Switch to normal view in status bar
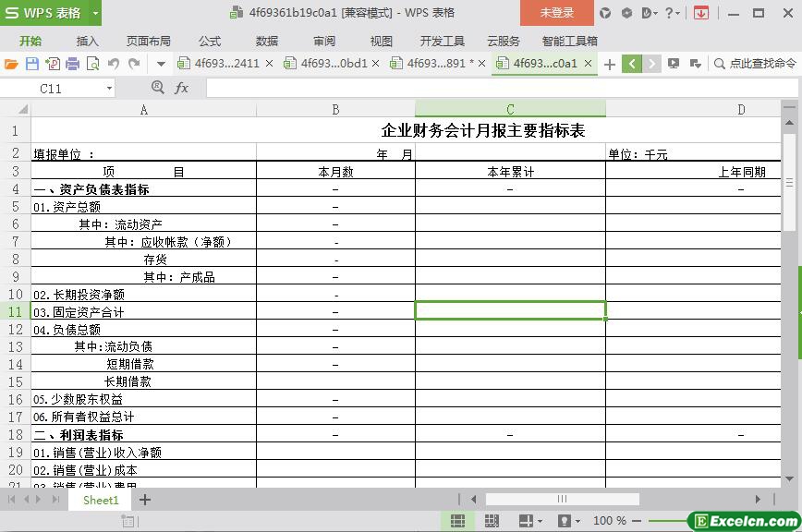This screenshot has height=532, width=802. pos(457,521)
